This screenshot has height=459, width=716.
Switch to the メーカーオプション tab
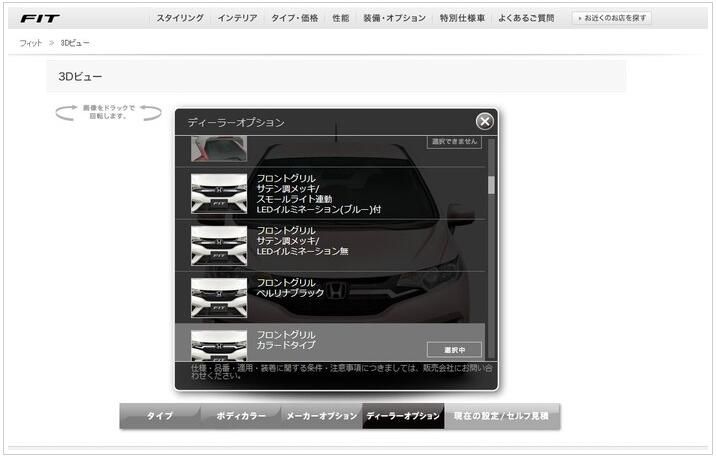322,416
